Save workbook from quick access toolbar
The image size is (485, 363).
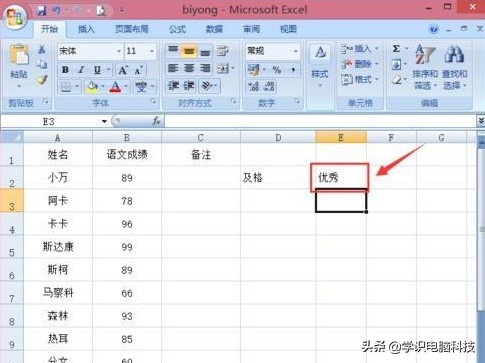tap(41, 10)
